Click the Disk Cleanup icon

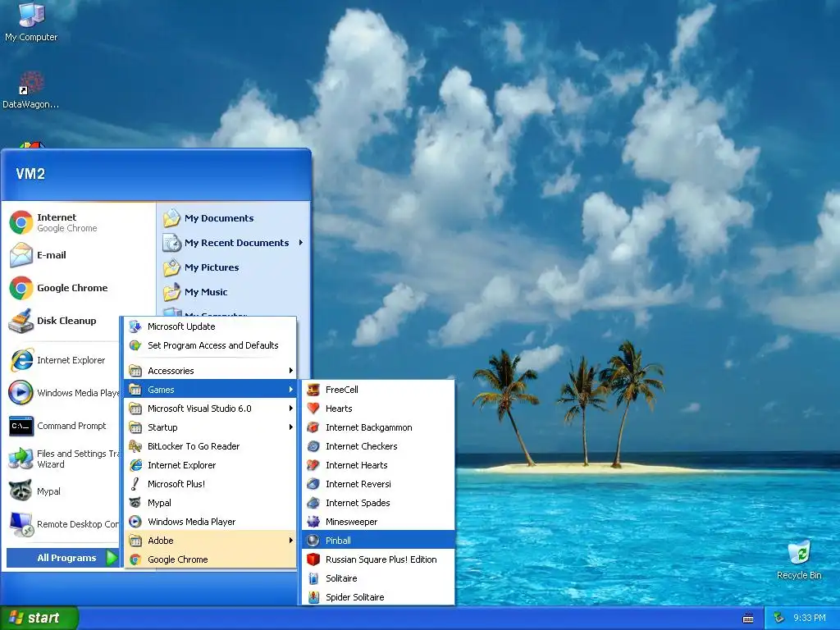(x=21, y=321)
